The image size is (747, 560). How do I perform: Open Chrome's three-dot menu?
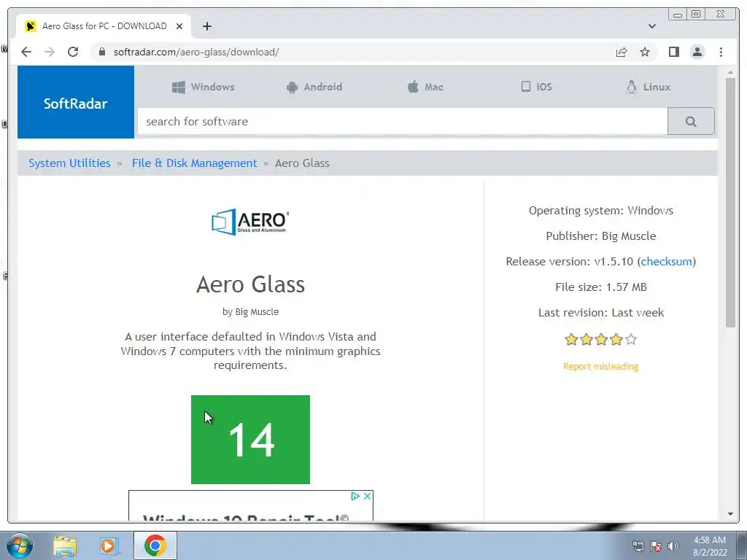pos(721,52)
